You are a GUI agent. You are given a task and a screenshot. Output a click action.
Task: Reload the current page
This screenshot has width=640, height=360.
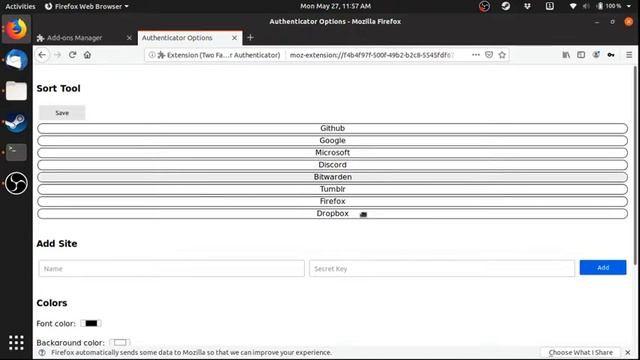coord(72,55)
